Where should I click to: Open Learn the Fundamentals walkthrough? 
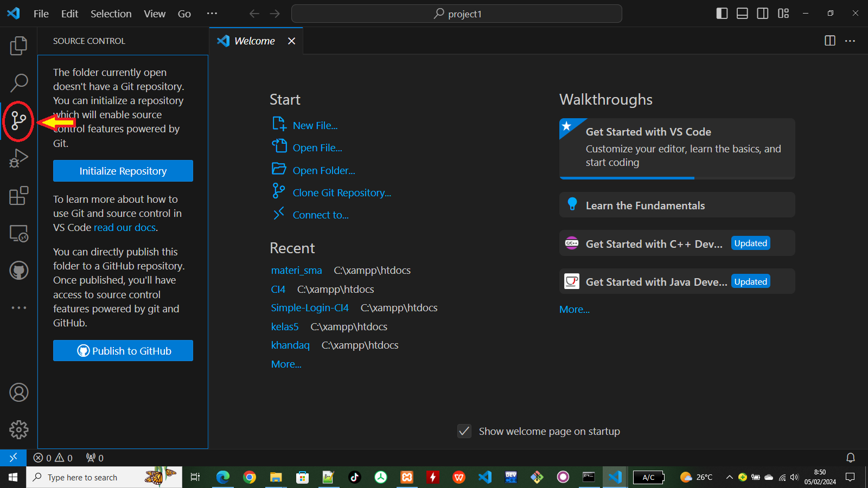[x=677, y=205]
